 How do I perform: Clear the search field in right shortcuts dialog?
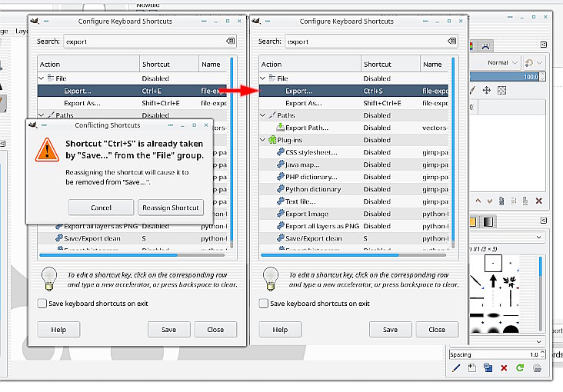451,41
